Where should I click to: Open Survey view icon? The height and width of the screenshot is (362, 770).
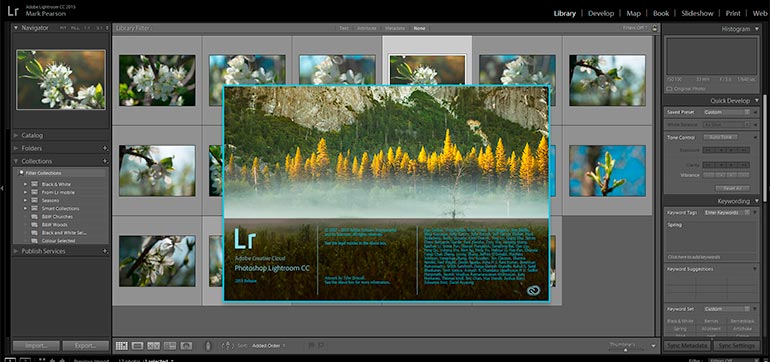click(170, 346)
